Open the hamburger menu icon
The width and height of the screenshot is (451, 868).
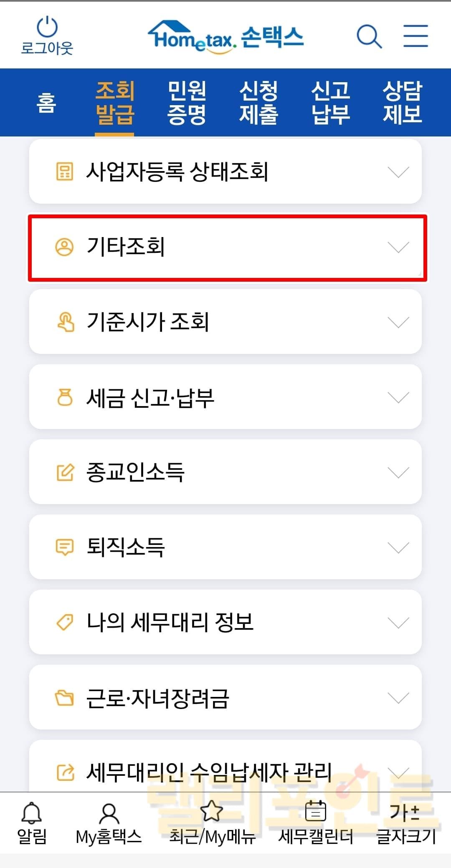(416, 36)
